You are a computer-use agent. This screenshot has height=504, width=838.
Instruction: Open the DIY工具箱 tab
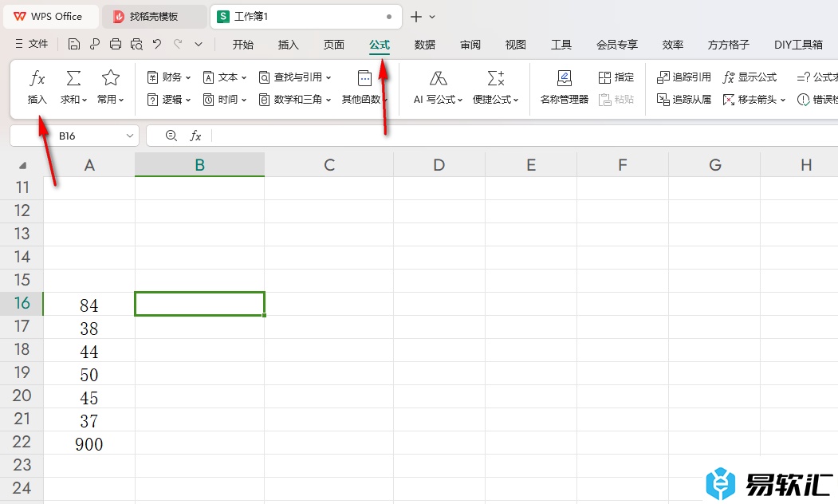798,45
